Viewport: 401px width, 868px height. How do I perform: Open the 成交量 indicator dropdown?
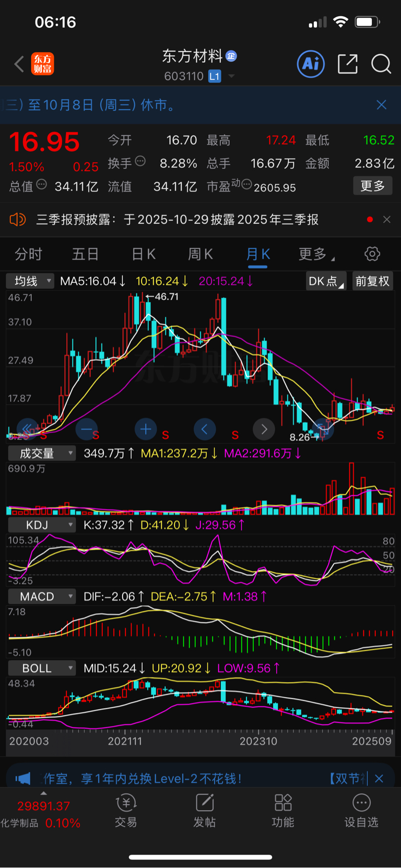[x=42, y=453]
